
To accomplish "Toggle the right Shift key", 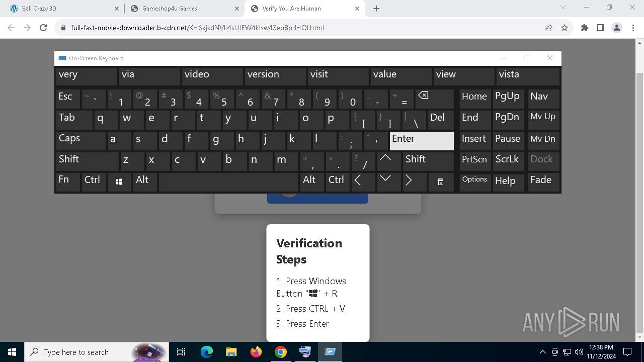I will (x=428, y=161).
